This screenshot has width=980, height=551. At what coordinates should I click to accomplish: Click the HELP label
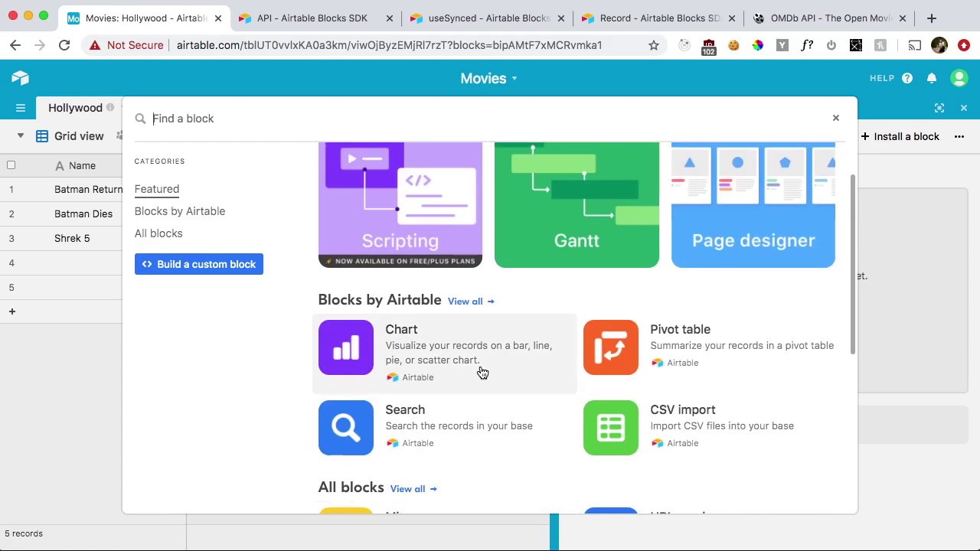tap(882, 78)
